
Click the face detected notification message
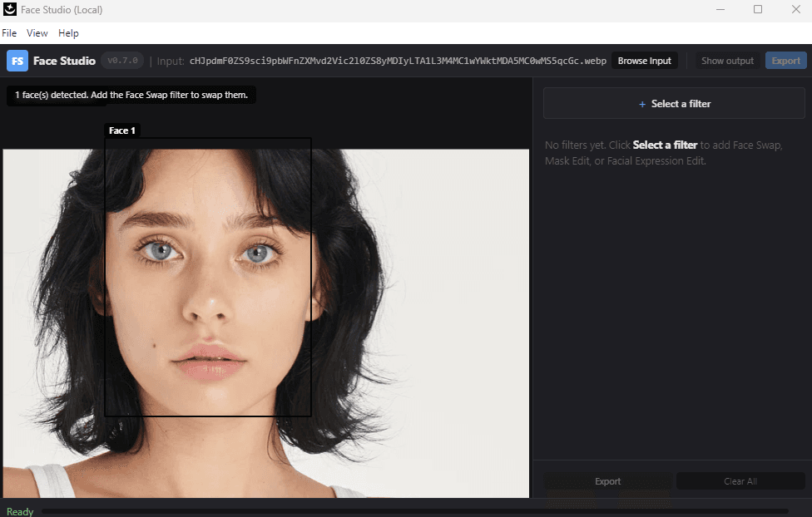(x=131, y=95)
